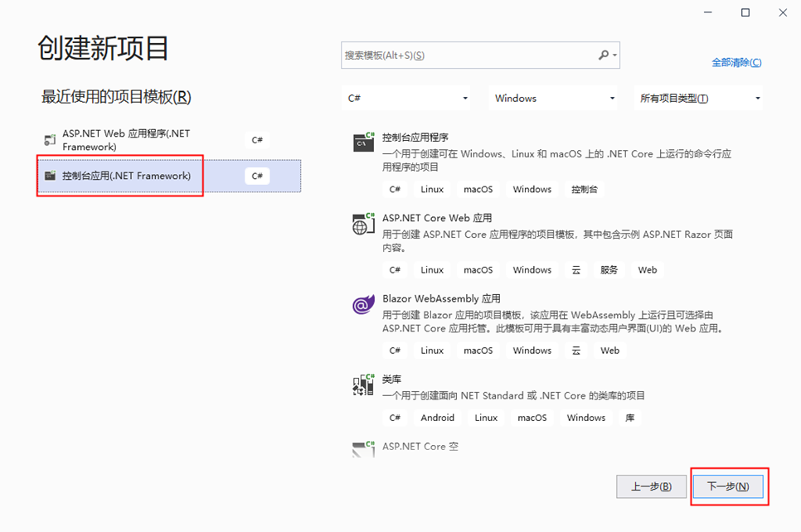Click macOS tag under 控制台应用程序 template
This screenshot has height=532, width=801.
[478, 190]
